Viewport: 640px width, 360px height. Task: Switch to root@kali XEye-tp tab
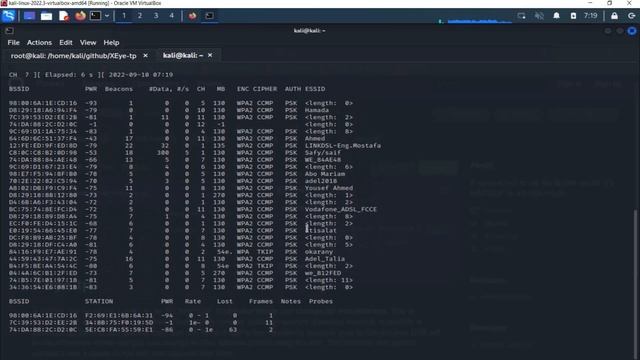74,56
